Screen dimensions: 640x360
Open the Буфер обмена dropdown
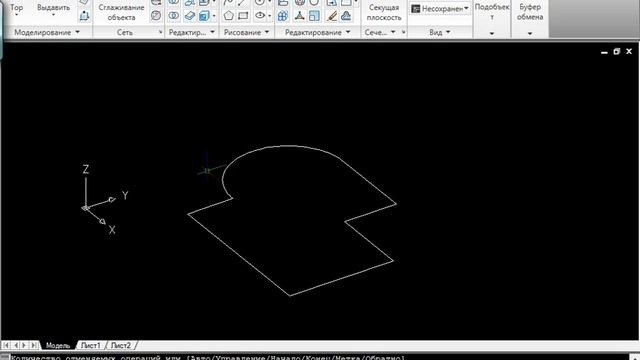(x=530, y=33)
